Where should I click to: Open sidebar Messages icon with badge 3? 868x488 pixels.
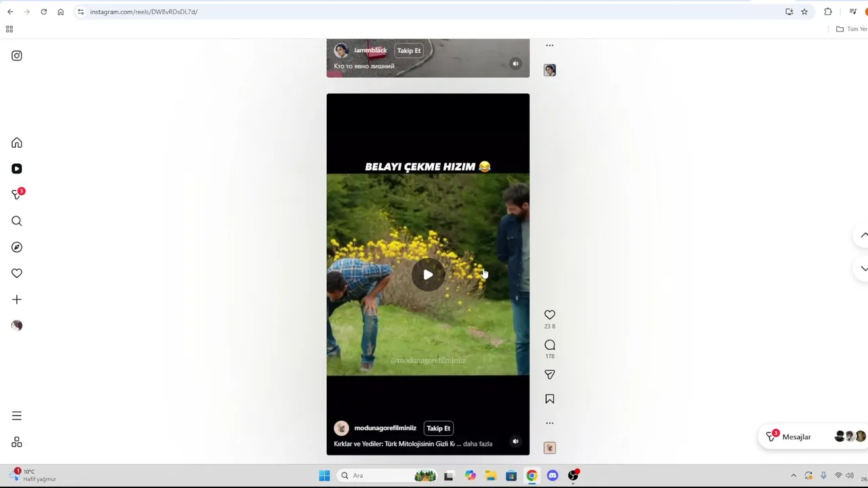pyautogui.click(x=18, y=195)
